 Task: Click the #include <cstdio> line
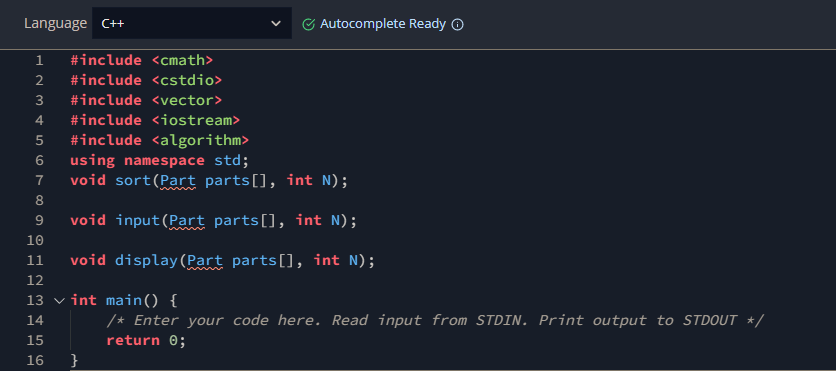pos(146,80)
